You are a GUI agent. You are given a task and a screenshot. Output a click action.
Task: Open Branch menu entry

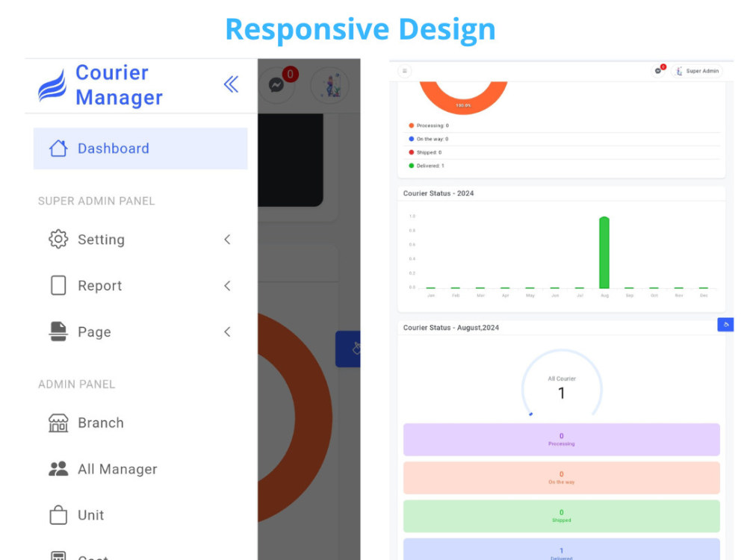coord(140,423)
